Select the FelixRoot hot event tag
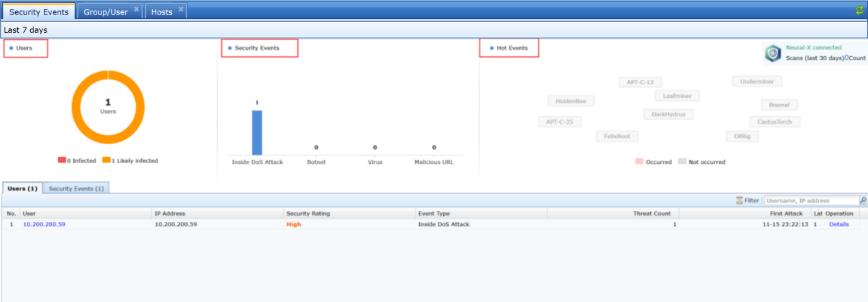 pos(617,136)
